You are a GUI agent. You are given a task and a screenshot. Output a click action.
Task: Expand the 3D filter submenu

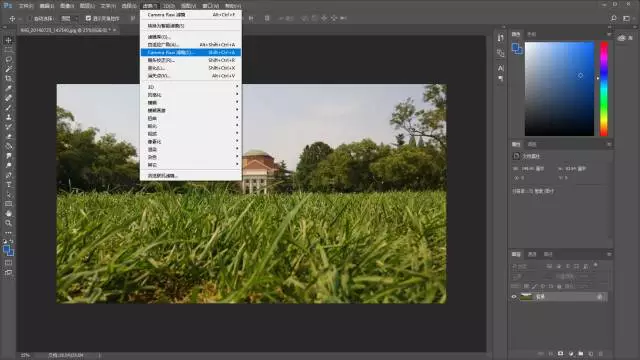tap(191, 87)
